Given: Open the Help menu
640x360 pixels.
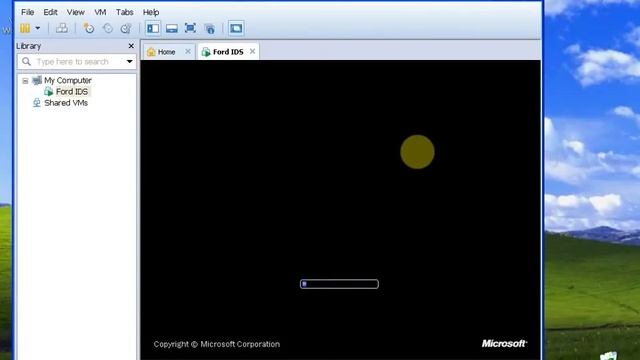Looking at the screenshot, I should click(x=151, y=12).
